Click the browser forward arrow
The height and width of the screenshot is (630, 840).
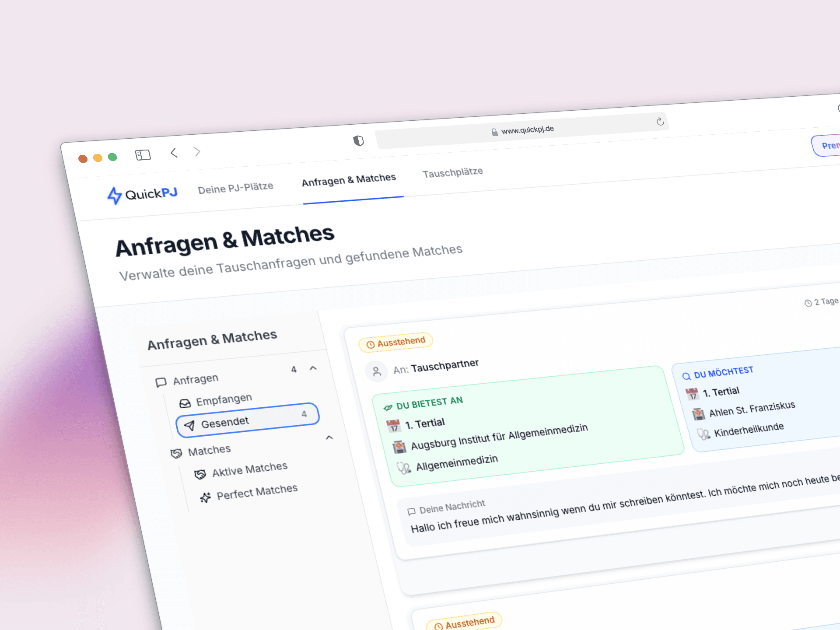(197, 151)
